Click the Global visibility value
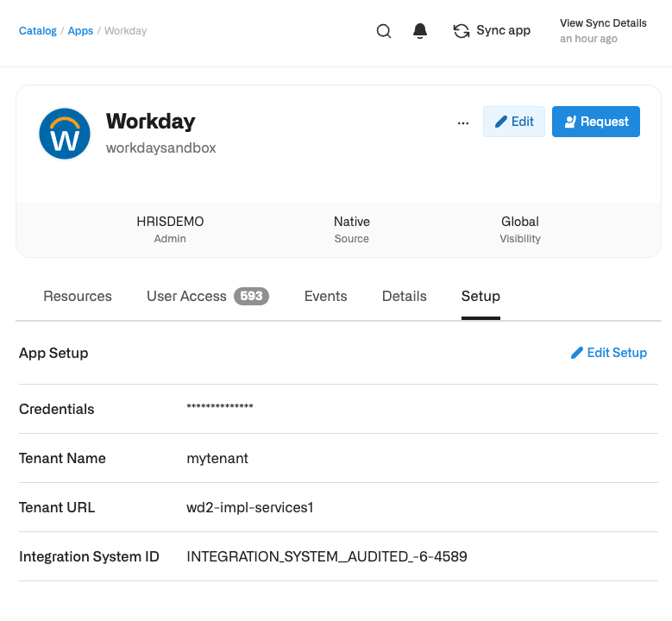 tap(520, 222)
